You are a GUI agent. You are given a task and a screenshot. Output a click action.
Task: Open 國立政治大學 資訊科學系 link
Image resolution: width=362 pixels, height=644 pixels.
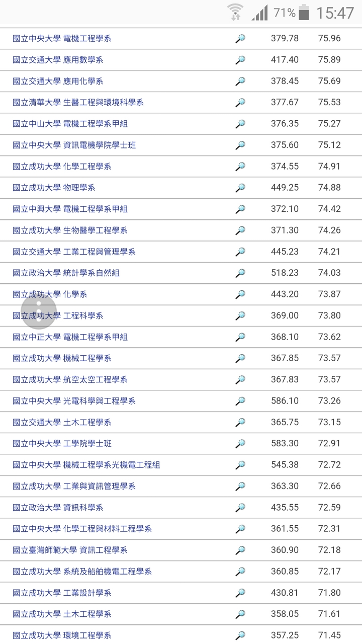click(x=58, y=508)
